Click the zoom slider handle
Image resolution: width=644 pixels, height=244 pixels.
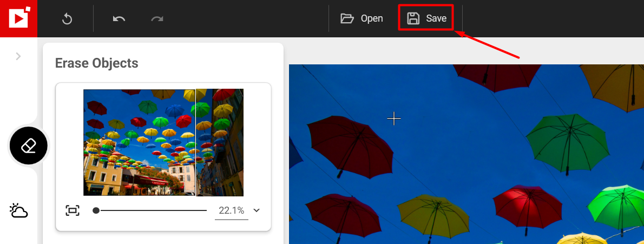pyautogui.click(x=96, y=210)
